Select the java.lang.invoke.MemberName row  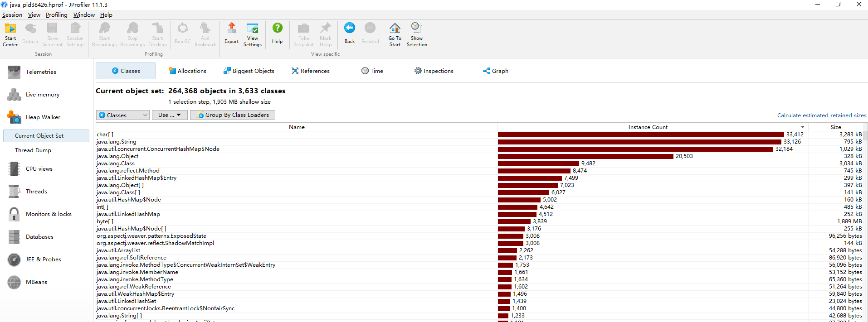[479, 272]
